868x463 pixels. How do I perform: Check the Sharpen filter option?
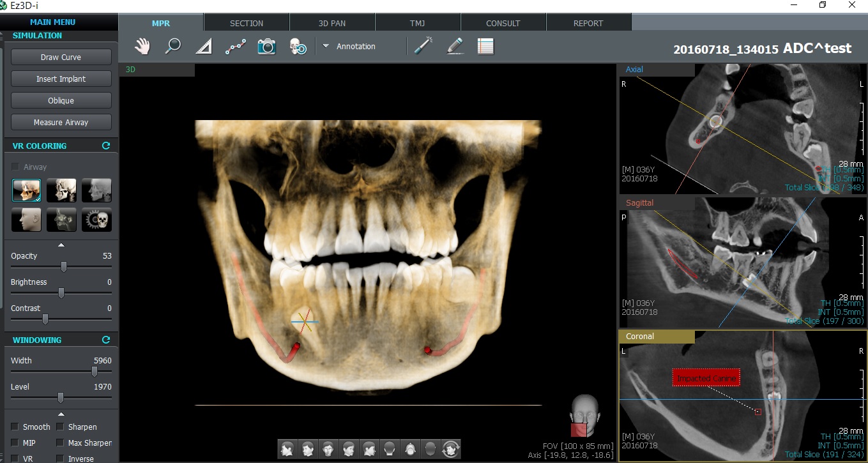pyautogui.click(x=60, y=427)
